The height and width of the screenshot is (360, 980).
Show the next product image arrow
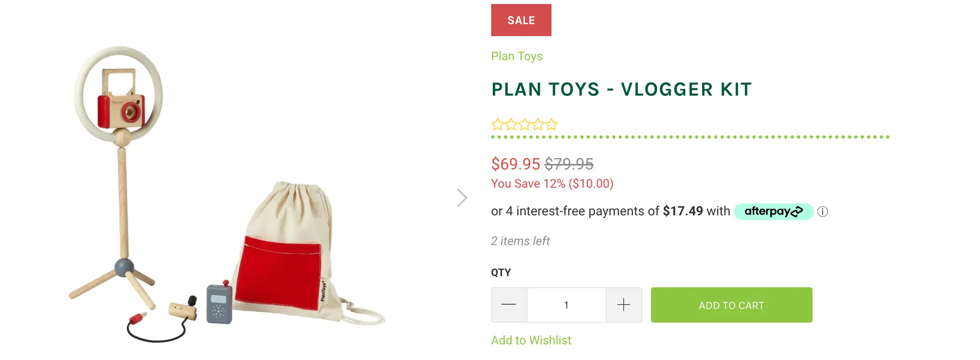(462, 198)
